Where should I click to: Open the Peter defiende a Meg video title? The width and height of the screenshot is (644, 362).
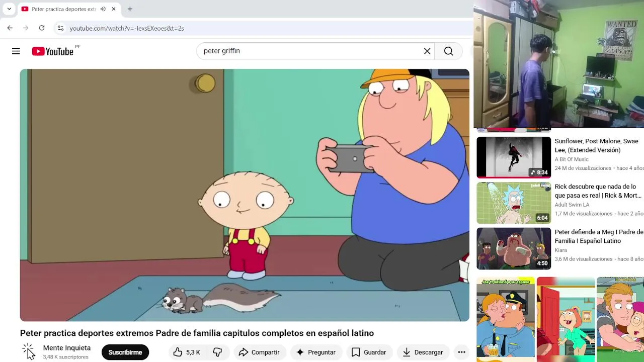click(599, 236)
